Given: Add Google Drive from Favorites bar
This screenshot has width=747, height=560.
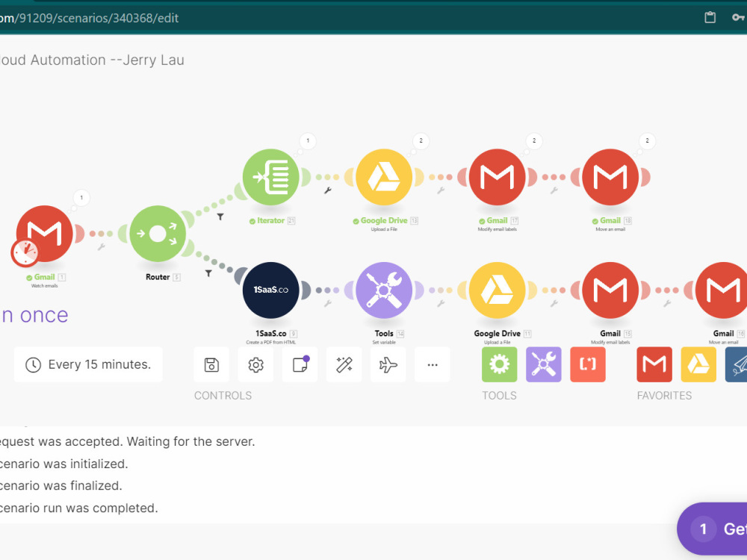Looking at the screenshot, I should (x=698, y=365).
